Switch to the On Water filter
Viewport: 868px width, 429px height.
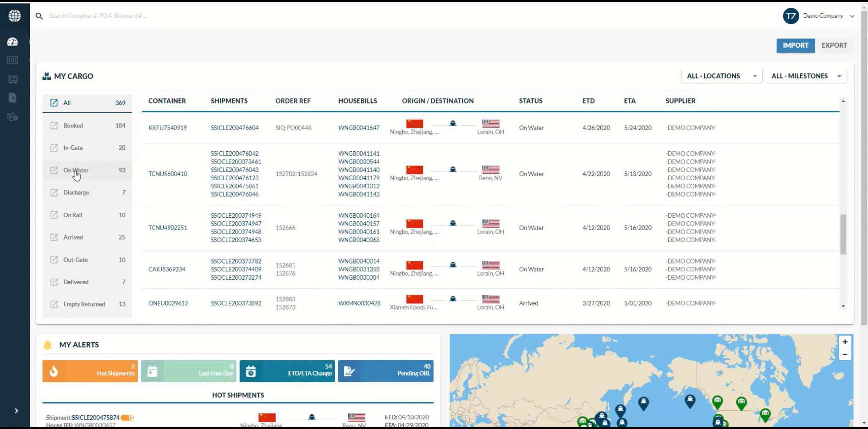tap(75, 170)
